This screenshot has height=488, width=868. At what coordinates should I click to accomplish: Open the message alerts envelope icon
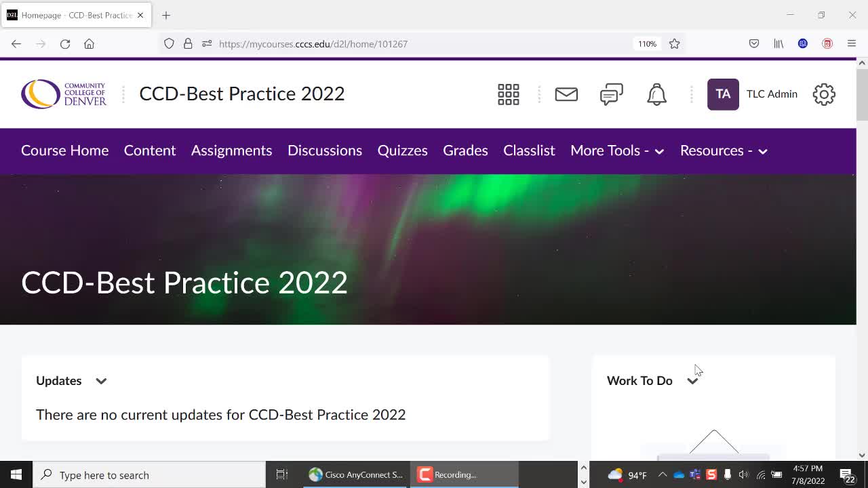566,94
